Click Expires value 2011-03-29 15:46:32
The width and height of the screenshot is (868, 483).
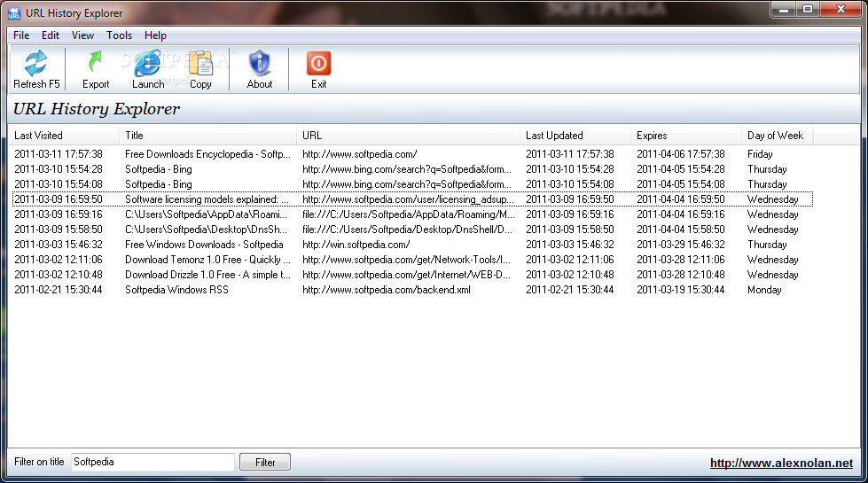680,245
